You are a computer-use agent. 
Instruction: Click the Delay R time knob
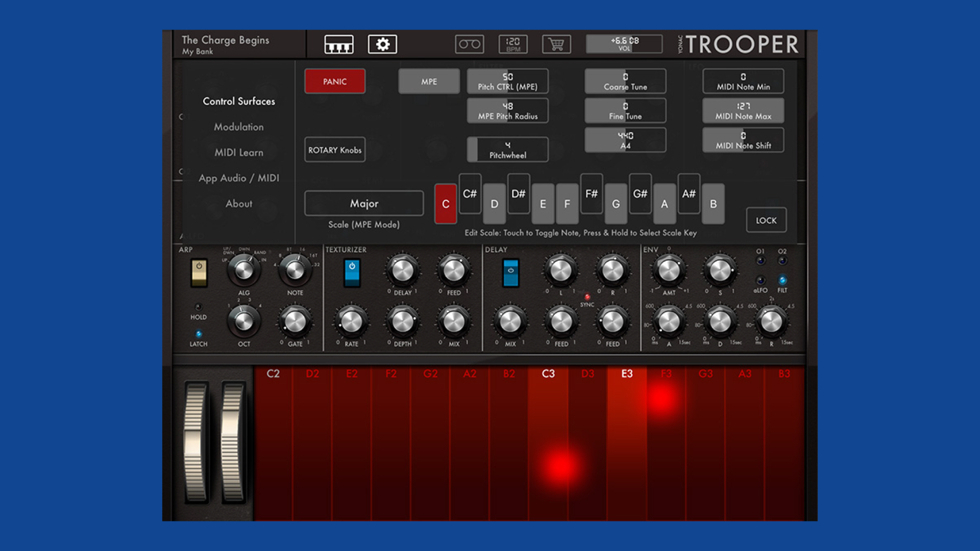pos(612,270)
